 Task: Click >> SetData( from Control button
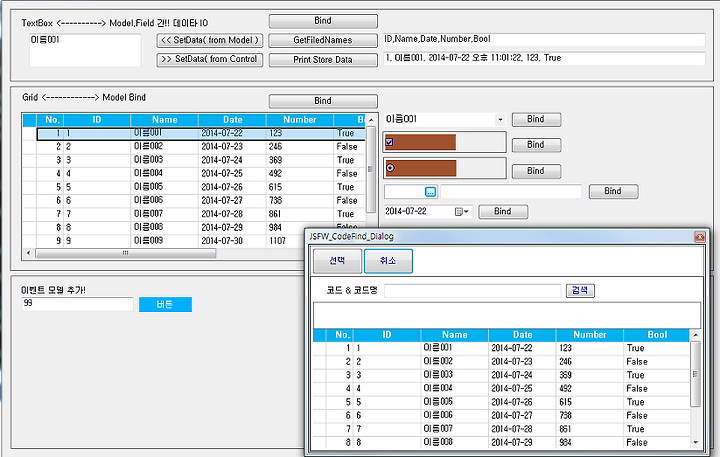(210, 60)
